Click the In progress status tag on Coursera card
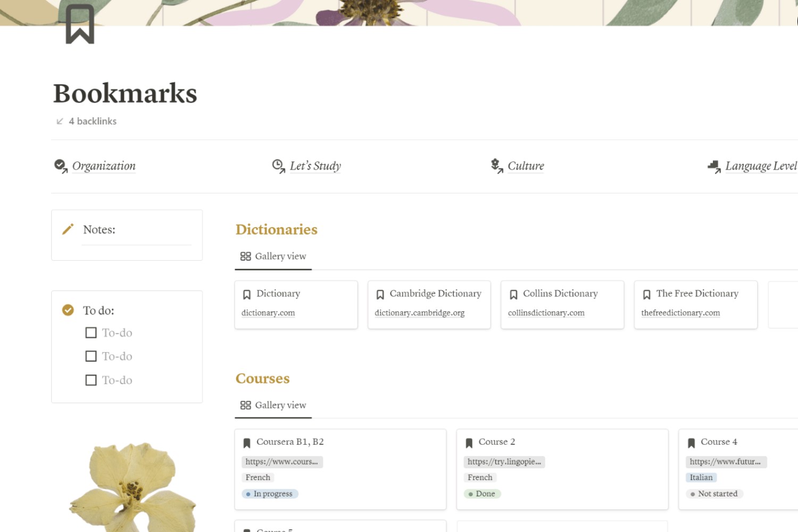The image size is (798, 532). [x=269, y=493]
